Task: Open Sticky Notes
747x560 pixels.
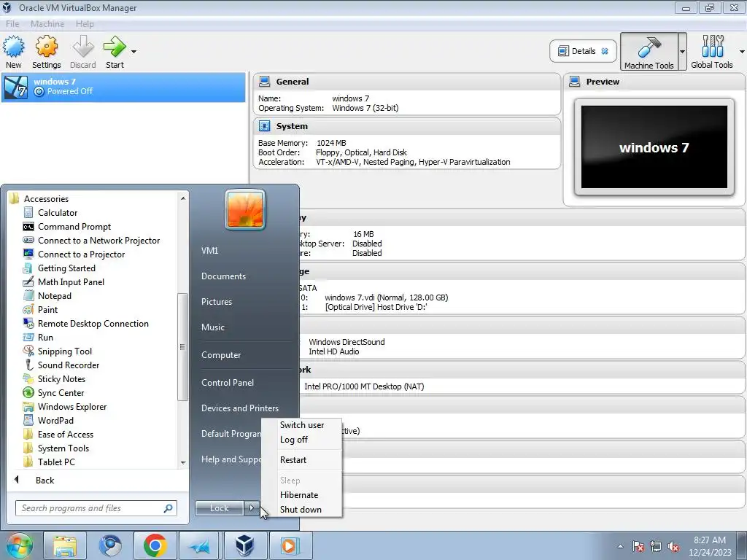Action: point(61,378)
